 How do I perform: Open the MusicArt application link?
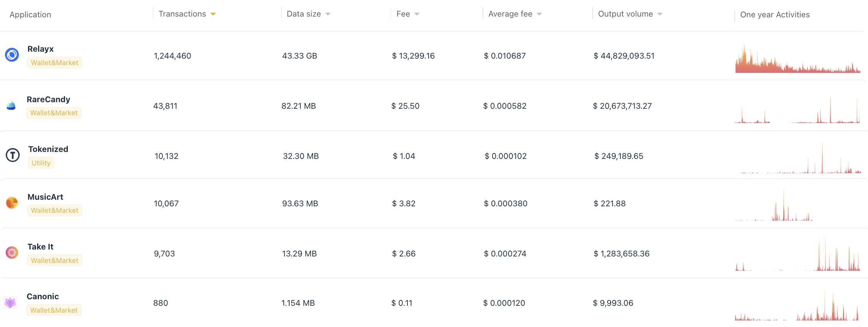(x=45, y=197)
